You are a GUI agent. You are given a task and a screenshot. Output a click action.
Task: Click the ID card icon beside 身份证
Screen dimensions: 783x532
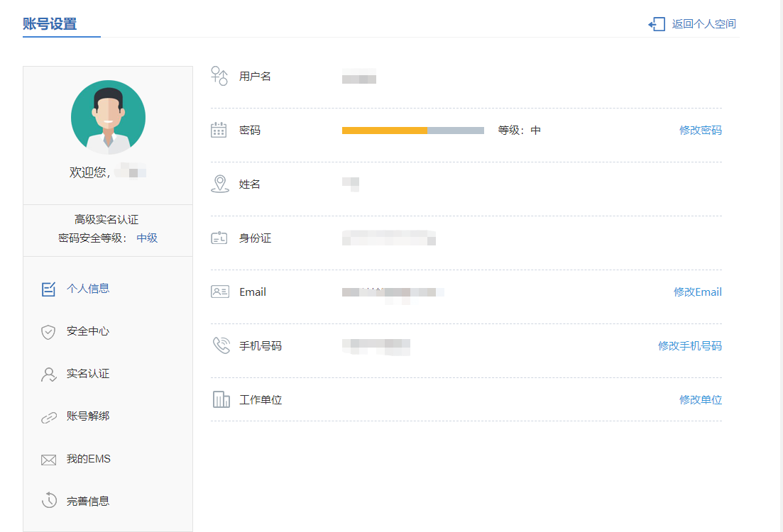pos(219,238)
